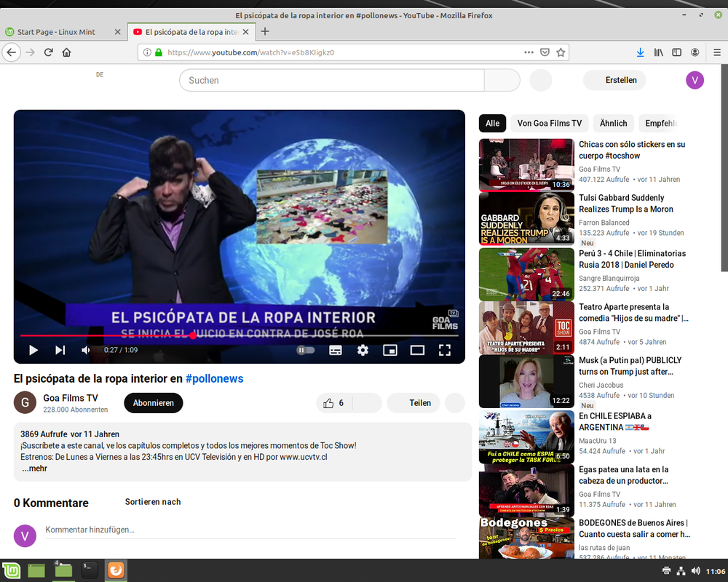The width and height of the screenshot is (728, 582).
Task: Toggle the autoplay switch
Action: pos(306,350)
